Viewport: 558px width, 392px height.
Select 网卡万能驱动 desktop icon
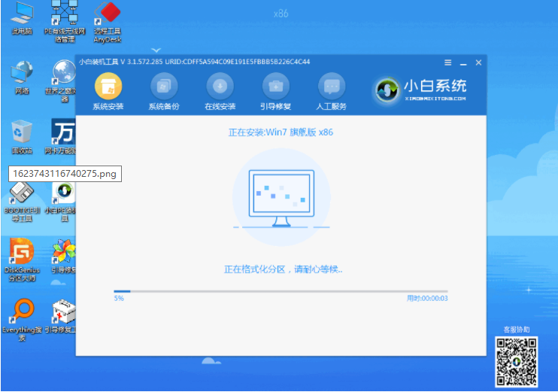(x=61, y=137)
